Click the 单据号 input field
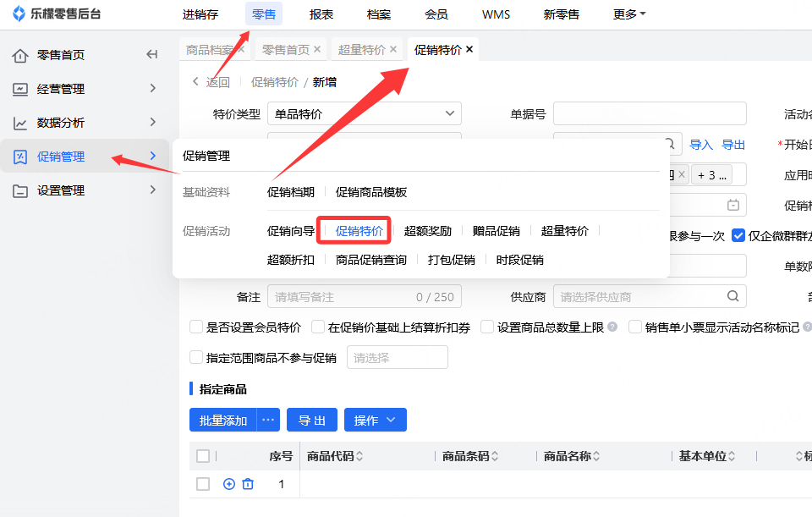The height and width of the screenshot is (517, 812). (x=650, y=113)
